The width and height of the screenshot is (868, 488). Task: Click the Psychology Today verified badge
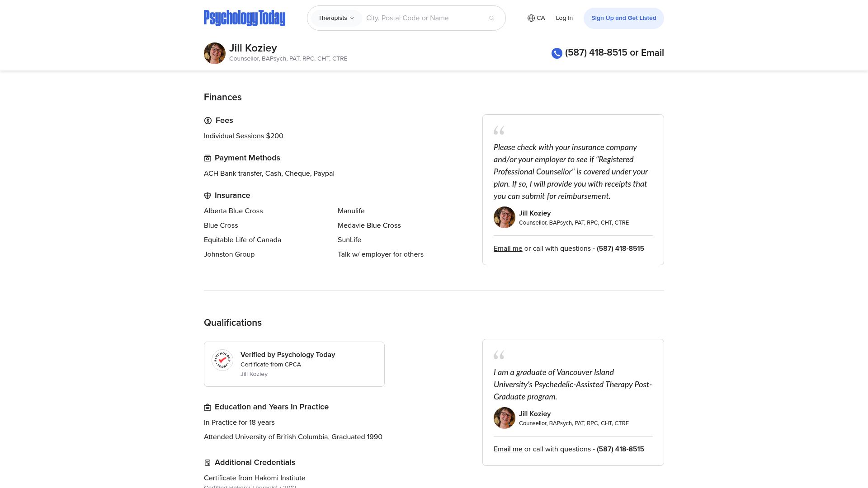point(222,360)
